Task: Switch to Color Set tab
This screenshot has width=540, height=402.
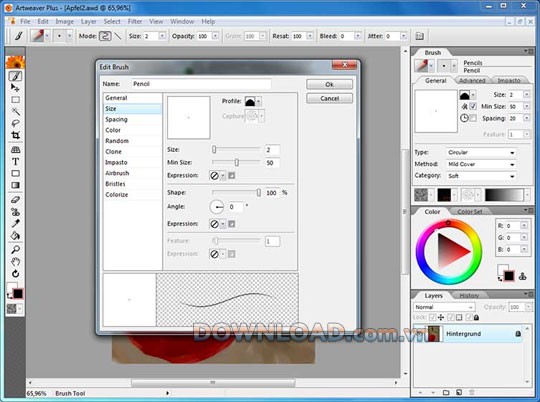Action: coord(470,212)
